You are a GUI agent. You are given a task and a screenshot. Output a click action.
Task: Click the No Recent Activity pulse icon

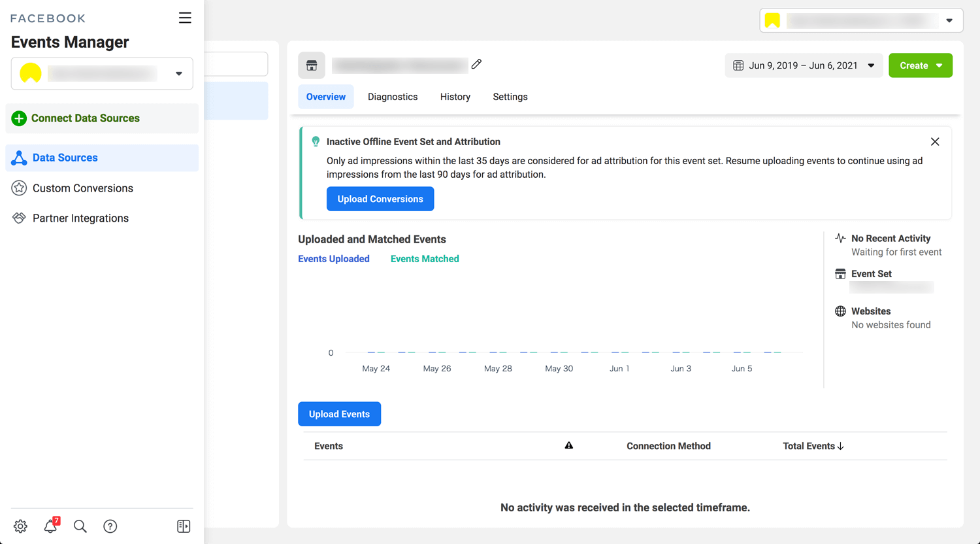click(x=840, y=238)
